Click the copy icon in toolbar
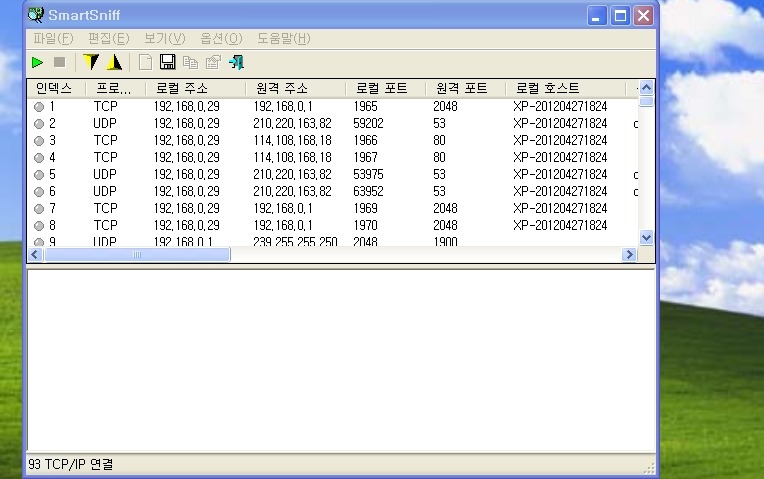 pos(190,63)
